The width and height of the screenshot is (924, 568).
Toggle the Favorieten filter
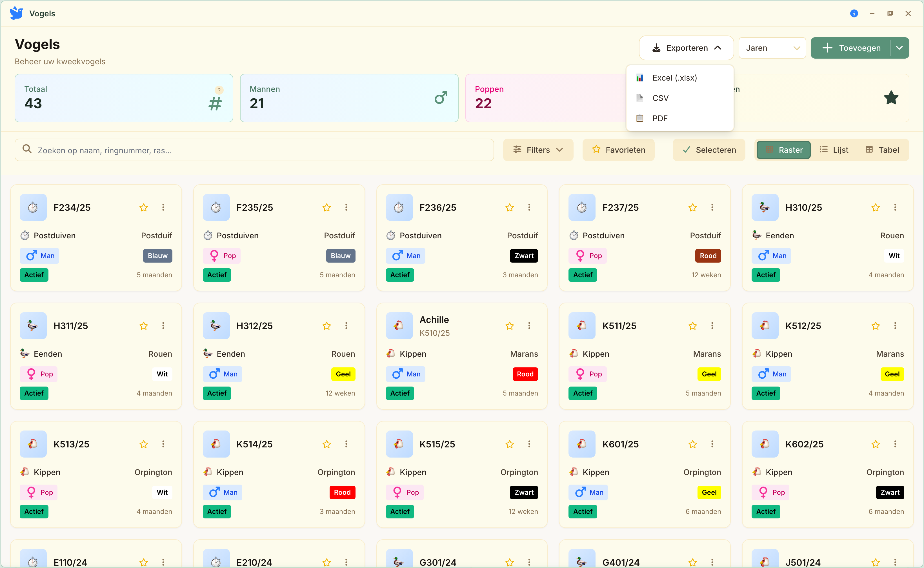(618, 150)
